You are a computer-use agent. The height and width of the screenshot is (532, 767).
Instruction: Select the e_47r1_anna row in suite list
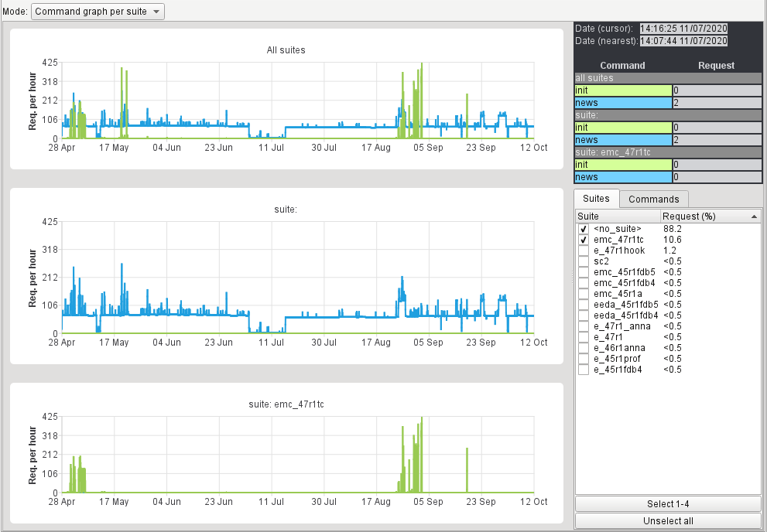point(623,326)
